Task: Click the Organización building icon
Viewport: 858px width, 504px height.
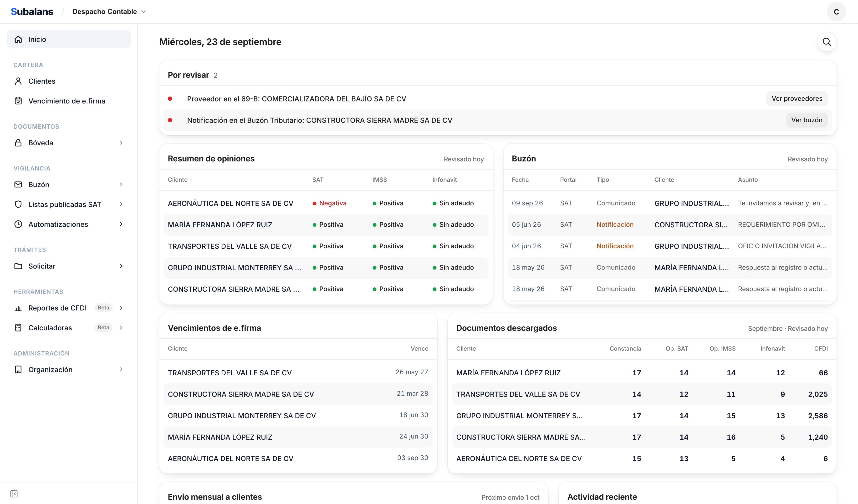Action: pyautogui.click(x=18, y=370)
